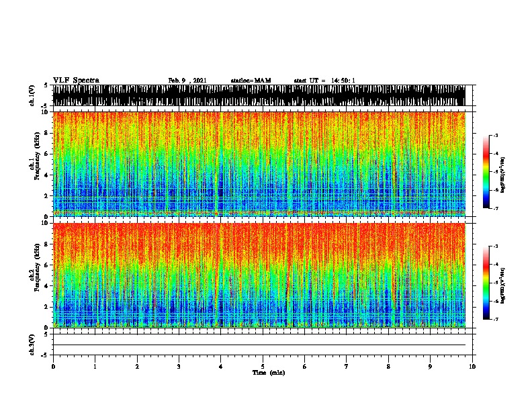Viewport: 532px width, 411px height.
Task: Click the time axis tick label "5"
Action: pyautogui.click(x=263, y=367)
